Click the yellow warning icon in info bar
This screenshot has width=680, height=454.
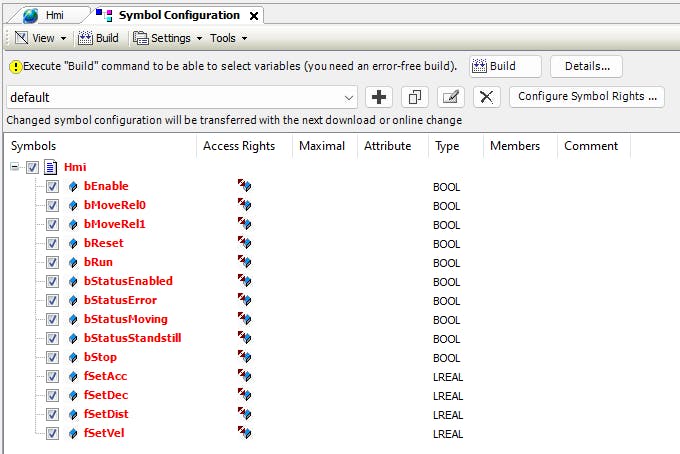pyautogui.click(x=15, y=67)
